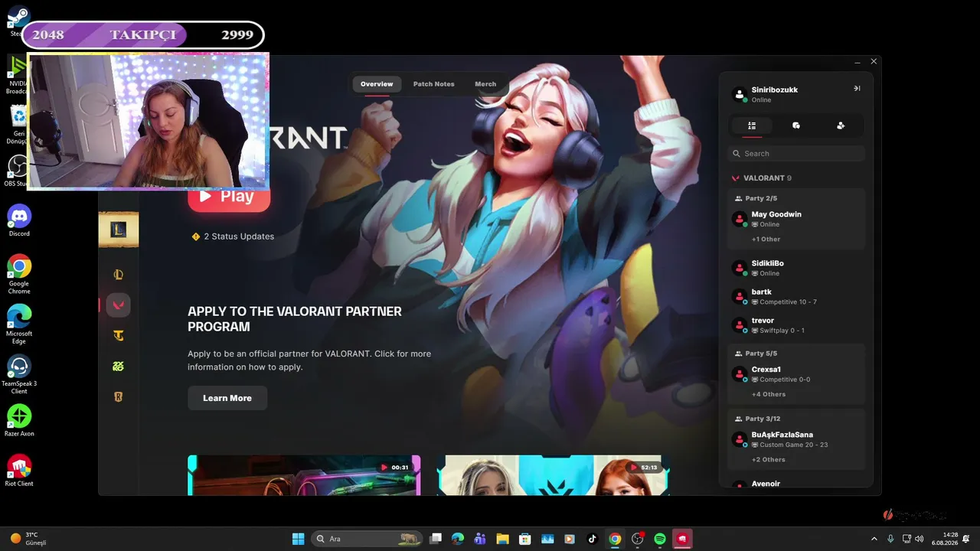Image resolution: width=980 pixels, height=551 pixels.
Task: Play the 52:13 video thumbnail
Action: (554, 475)
